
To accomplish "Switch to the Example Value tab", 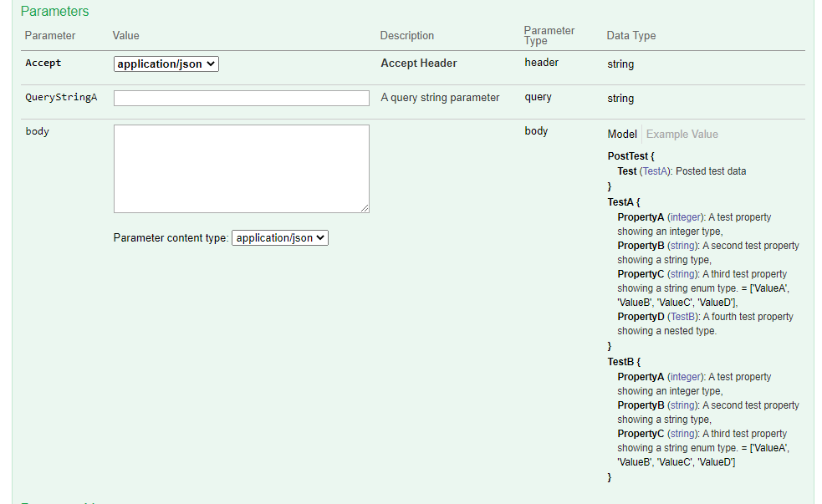I will click(682, 134).
